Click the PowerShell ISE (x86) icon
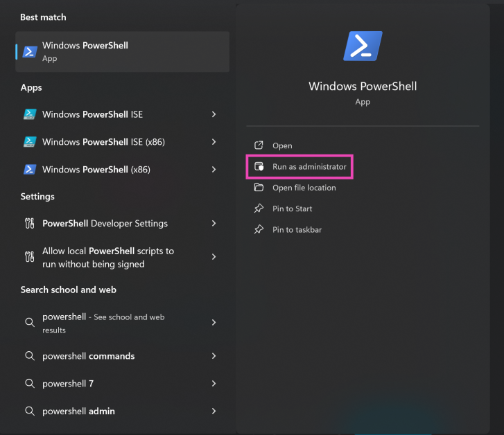504x435 pixels. click(30, 142)
